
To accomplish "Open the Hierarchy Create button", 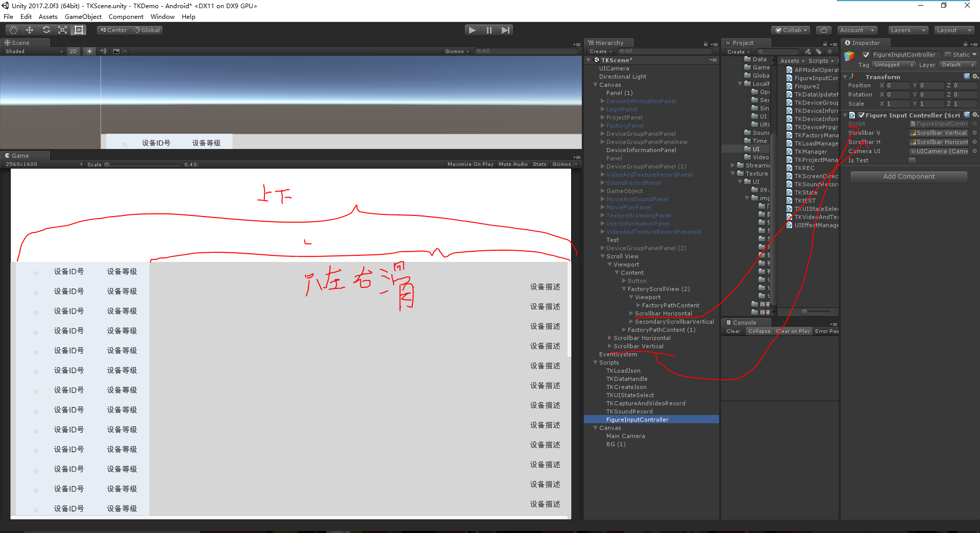I will pos(600,52).
